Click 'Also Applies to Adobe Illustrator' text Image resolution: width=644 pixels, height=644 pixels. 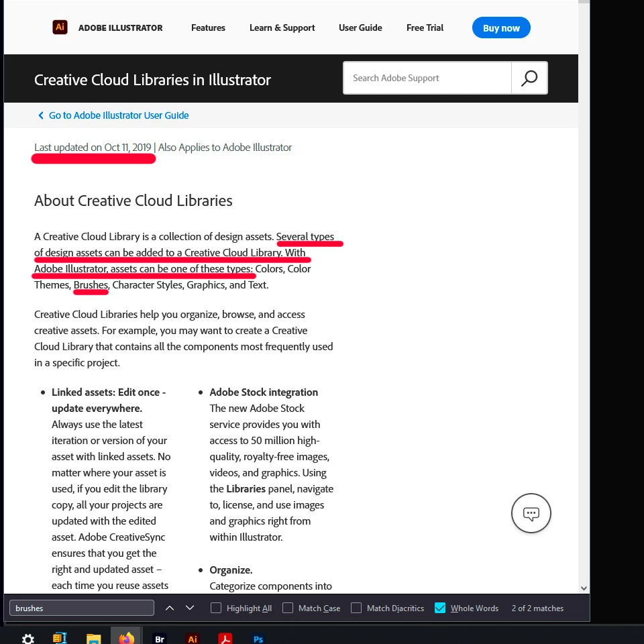pos(225,147)
